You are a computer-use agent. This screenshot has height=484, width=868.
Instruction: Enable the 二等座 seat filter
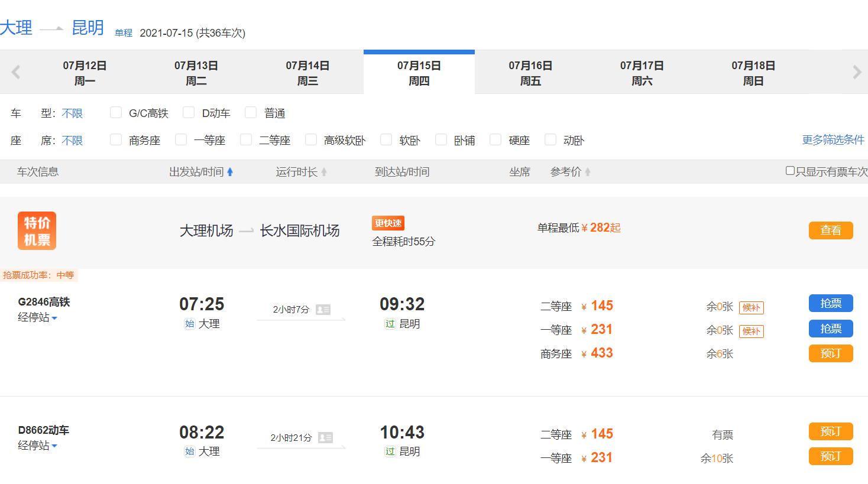[245, 140]
